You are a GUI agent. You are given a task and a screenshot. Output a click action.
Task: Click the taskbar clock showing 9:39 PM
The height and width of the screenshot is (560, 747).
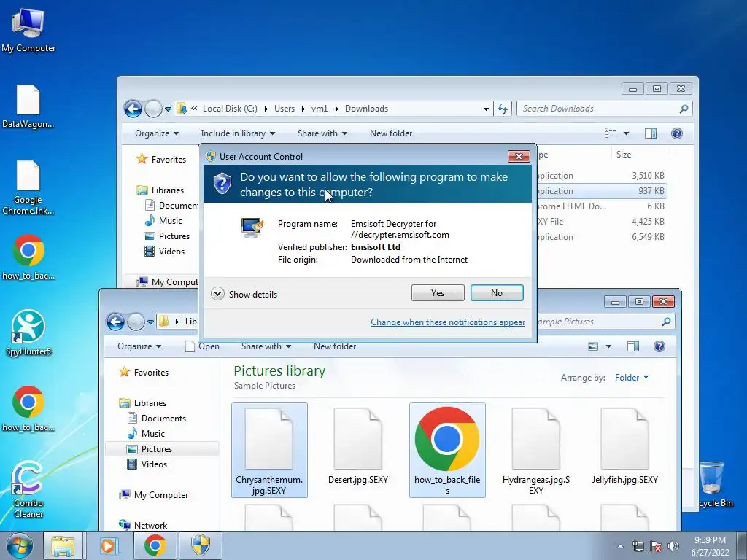[x=710, y=546]
